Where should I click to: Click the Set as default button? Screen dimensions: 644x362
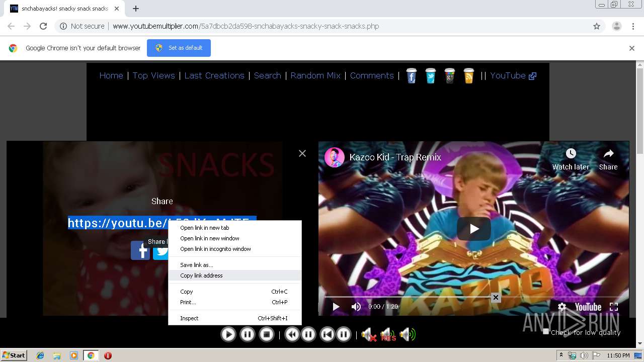coord(179,48)
